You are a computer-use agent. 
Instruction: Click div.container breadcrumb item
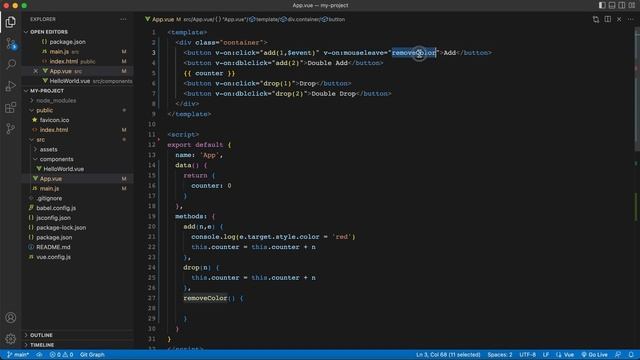(300, 19)
